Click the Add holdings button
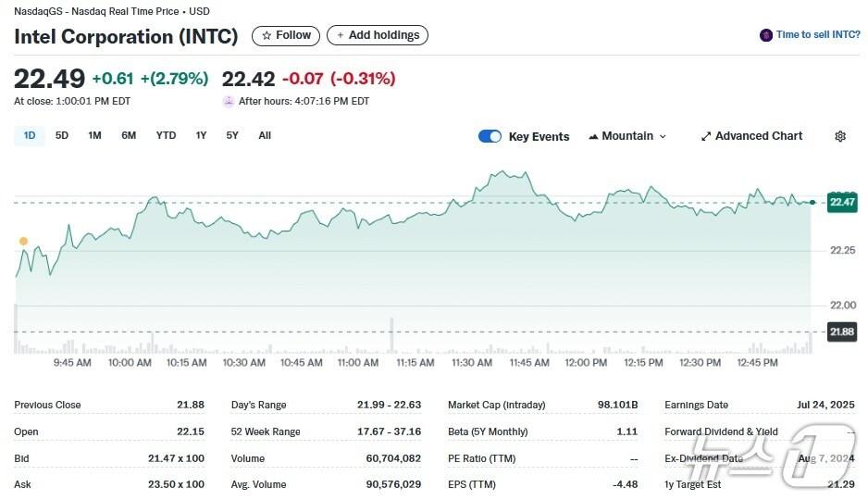 [378, 35]
